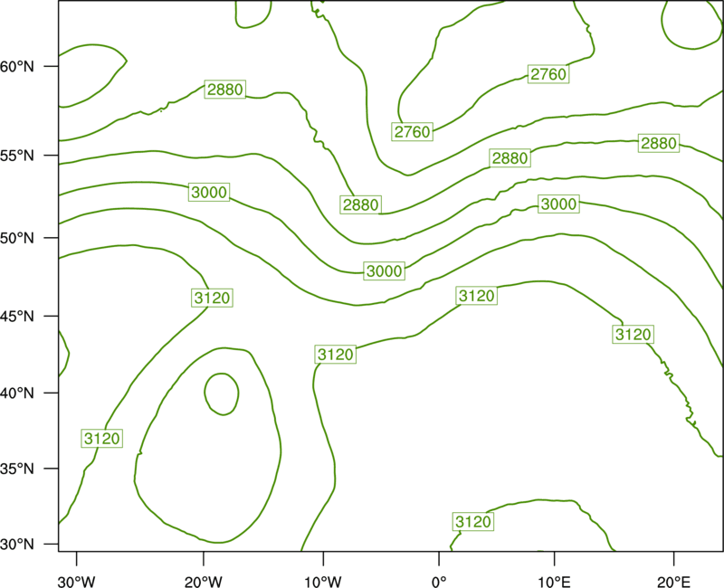Select the 10°W longitude axis label

[x=323, y=582]
